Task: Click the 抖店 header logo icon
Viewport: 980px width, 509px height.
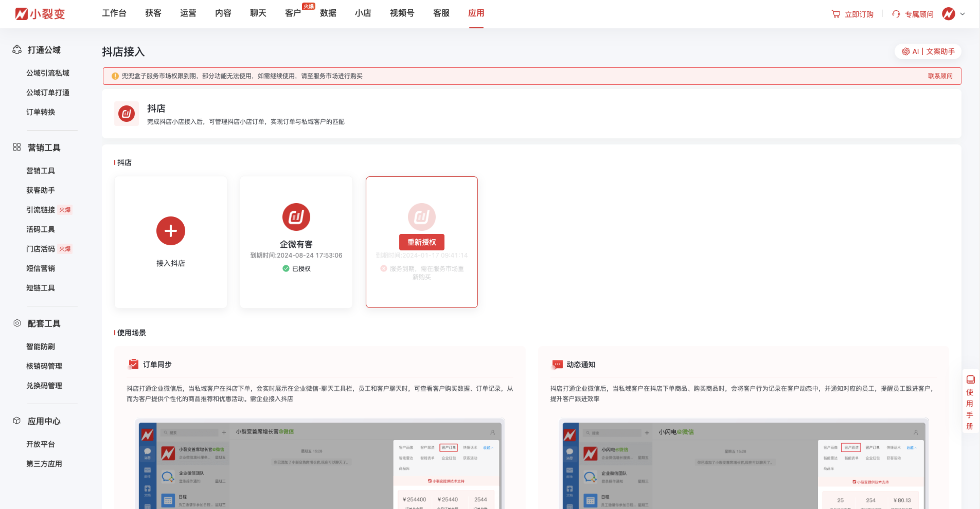Action: tap(127, 114)
